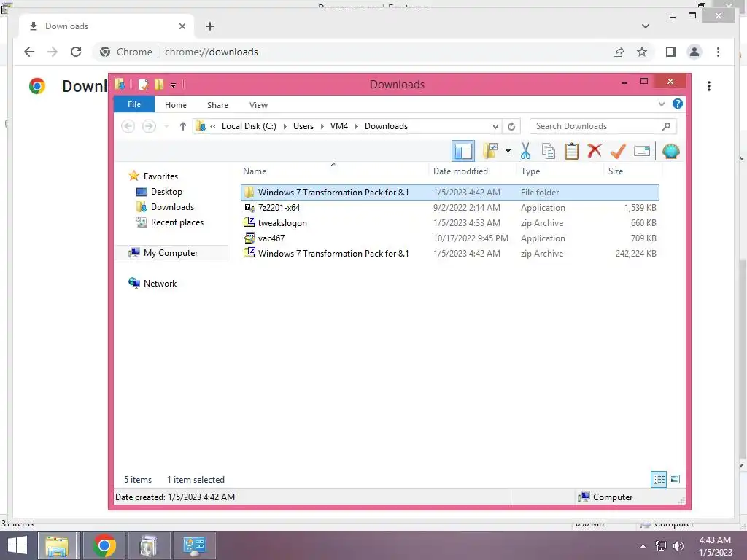Sort files by Date modified column

[x=461, y=171]
